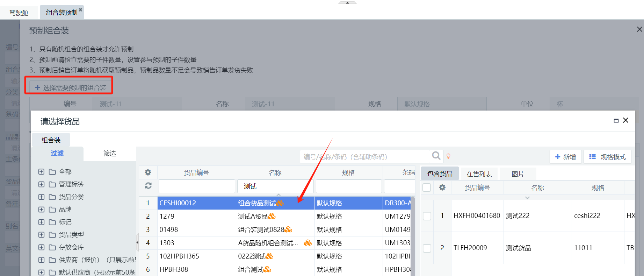
Task: Click combo icon beside 组合货品测试
Action: coord(280,203)
